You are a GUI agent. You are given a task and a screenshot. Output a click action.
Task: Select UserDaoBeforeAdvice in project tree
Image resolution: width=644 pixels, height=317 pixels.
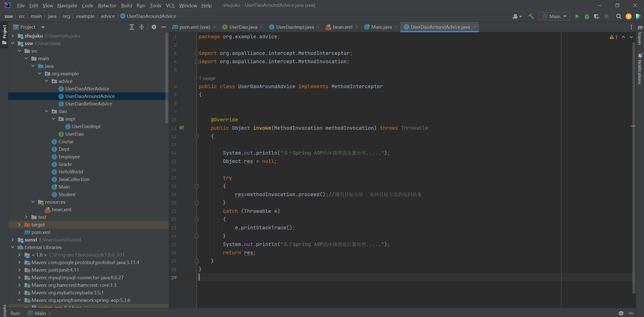[x=89, y=104]
